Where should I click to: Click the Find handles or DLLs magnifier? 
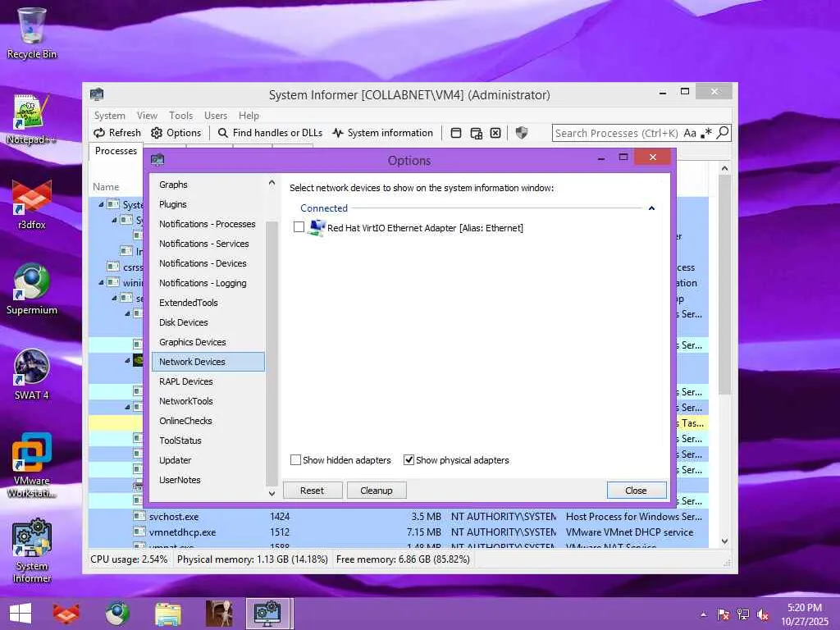coord(223,133)
